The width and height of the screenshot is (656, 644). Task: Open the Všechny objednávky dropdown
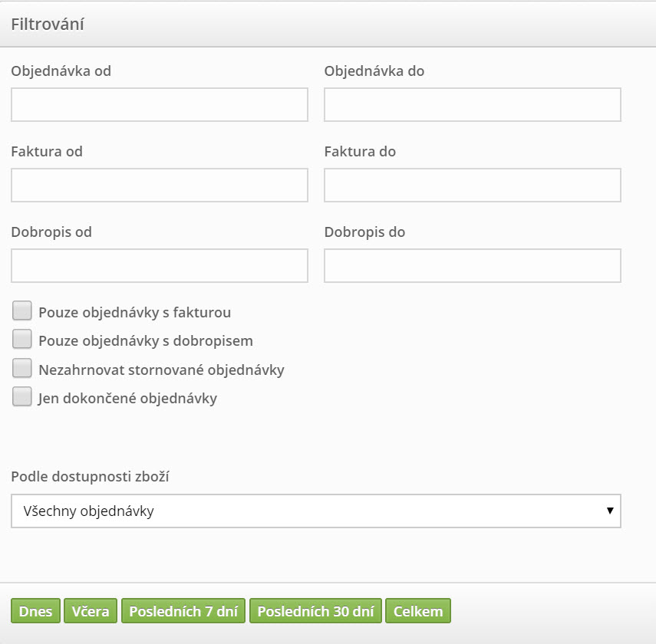[x=316, y=511]
